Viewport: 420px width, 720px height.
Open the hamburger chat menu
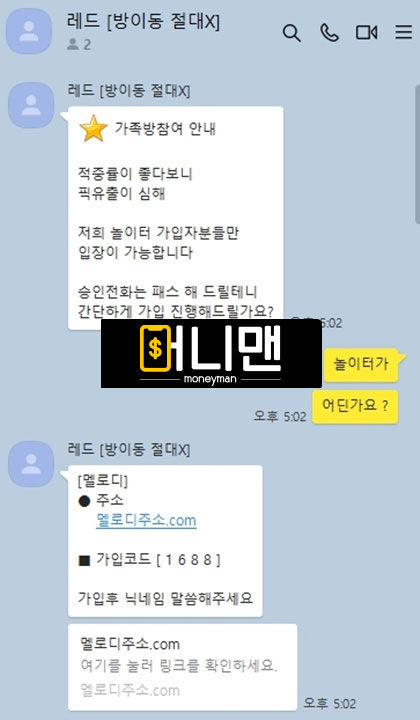pos(403,32)
